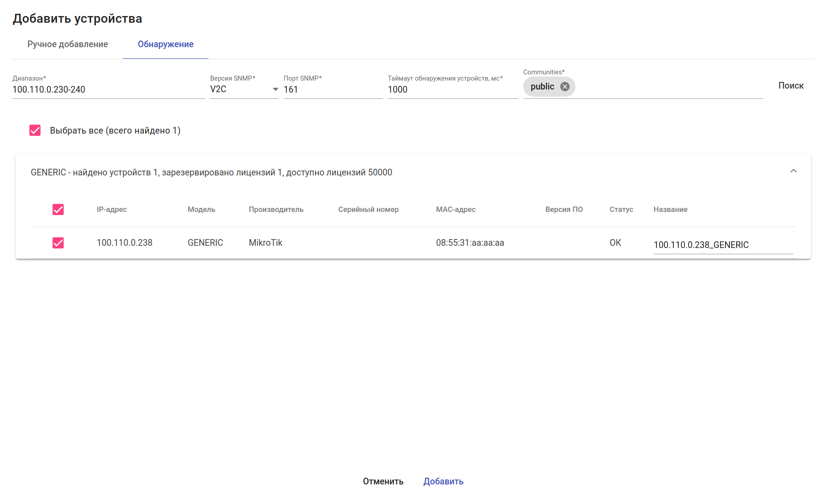Deselect the 100.110.0.238 device row checkbox

click(x=58, y=243)
